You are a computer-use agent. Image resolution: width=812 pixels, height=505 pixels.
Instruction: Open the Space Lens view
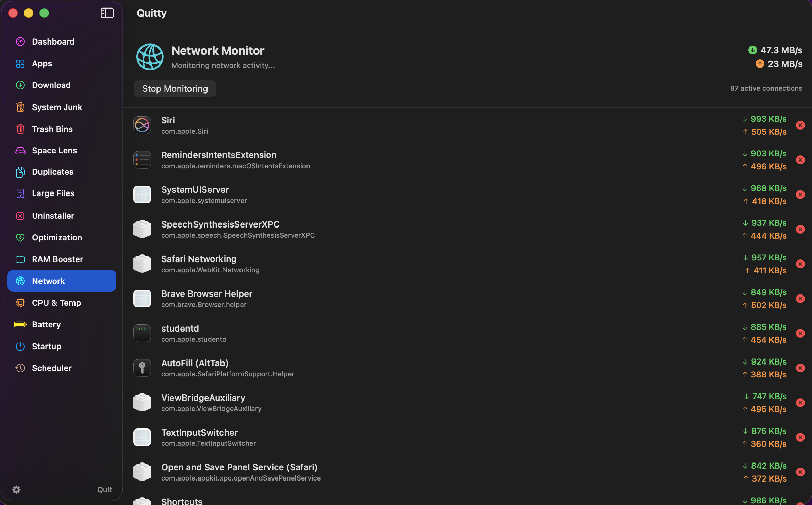54,151
